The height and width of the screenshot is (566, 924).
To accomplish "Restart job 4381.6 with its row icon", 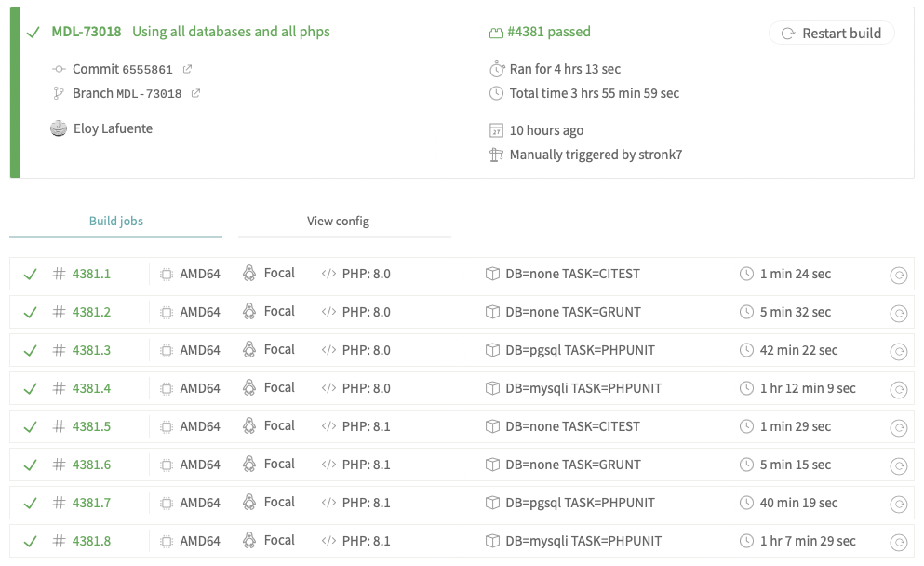I will pyautogui.click(x=898, y=465).
